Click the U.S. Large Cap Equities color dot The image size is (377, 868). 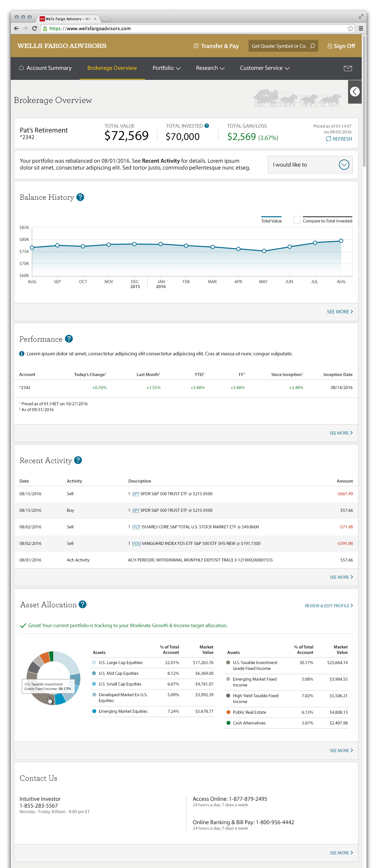[x=94, y=663]
